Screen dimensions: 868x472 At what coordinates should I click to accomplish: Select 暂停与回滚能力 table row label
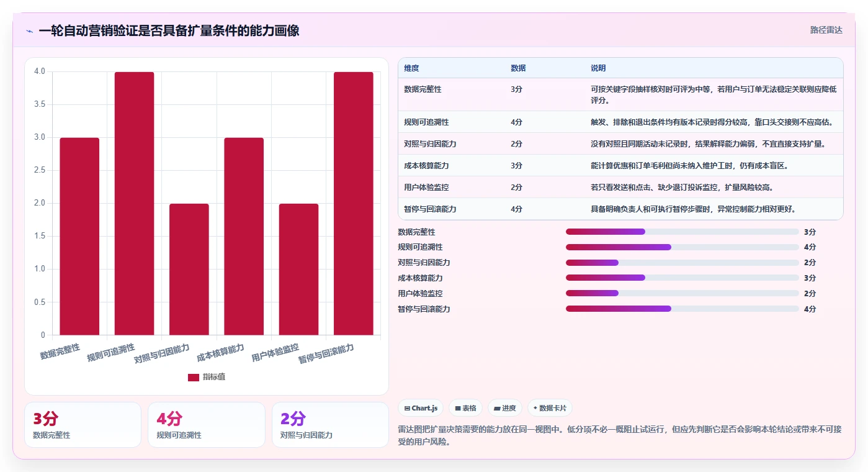coord(430,209)
